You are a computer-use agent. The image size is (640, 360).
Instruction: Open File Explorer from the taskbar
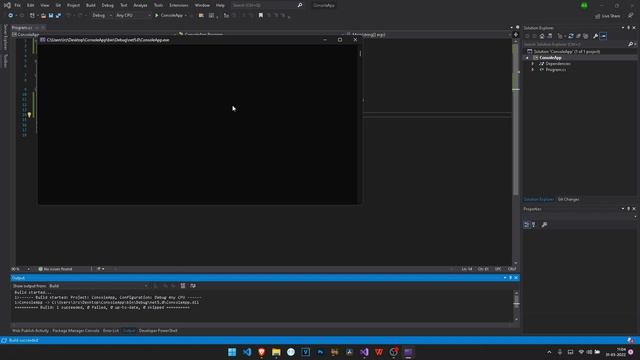click(276, 352)
